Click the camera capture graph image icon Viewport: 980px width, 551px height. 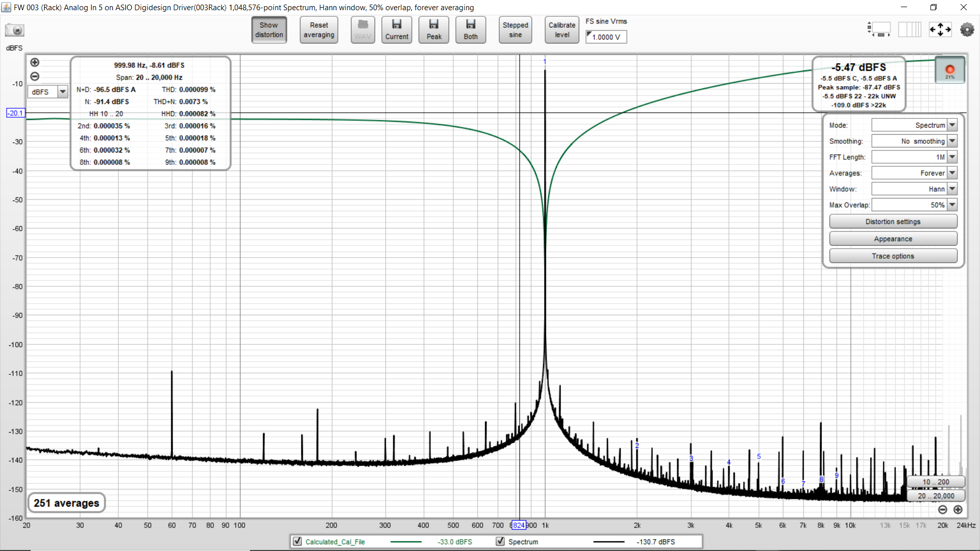point(15,30)
